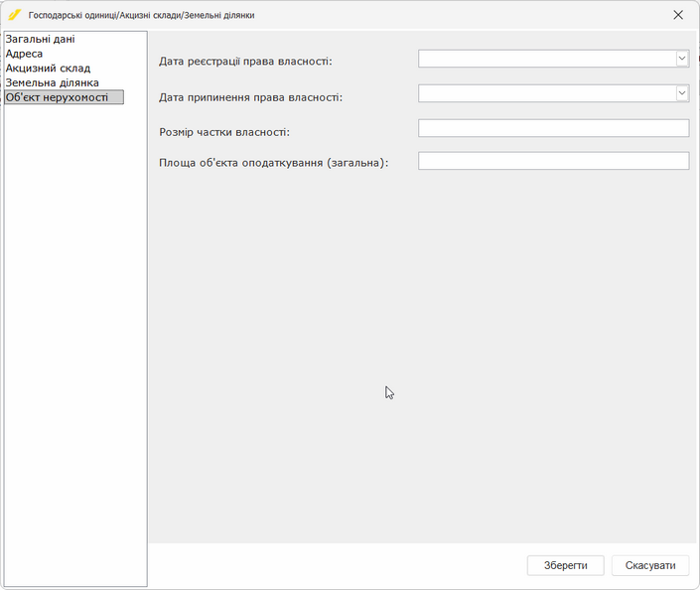
Task: Open the Земельна ділянка section
Action: coord(52,82)
